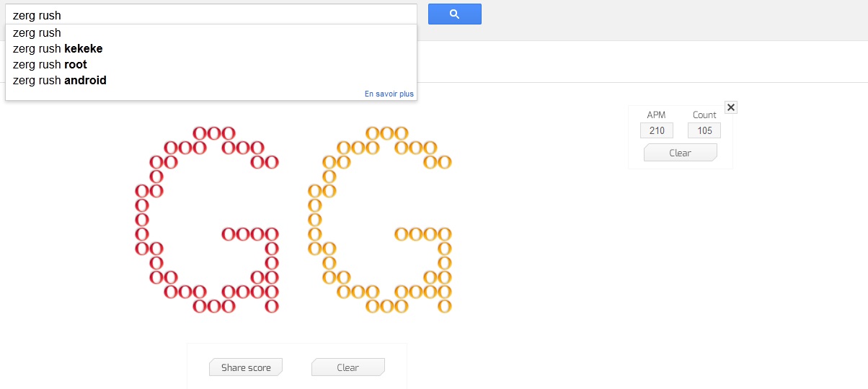
Task: Click the APM value field showing 210
Action: 657,130
